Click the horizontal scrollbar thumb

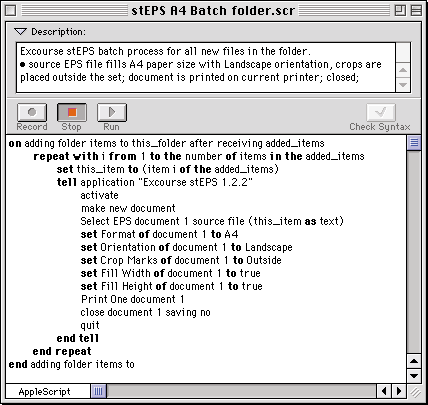click(98, 391)
